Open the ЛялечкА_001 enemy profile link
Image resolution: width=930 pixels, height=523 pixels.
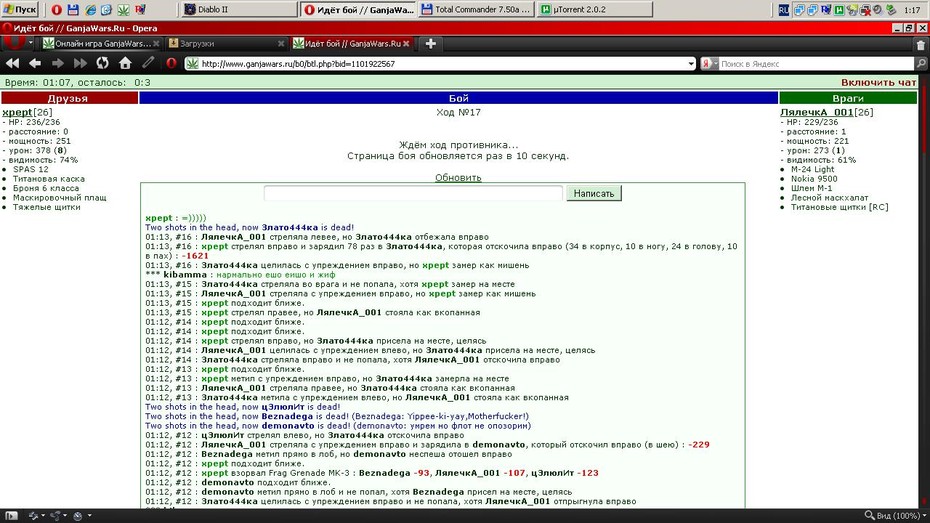(817, 112)
